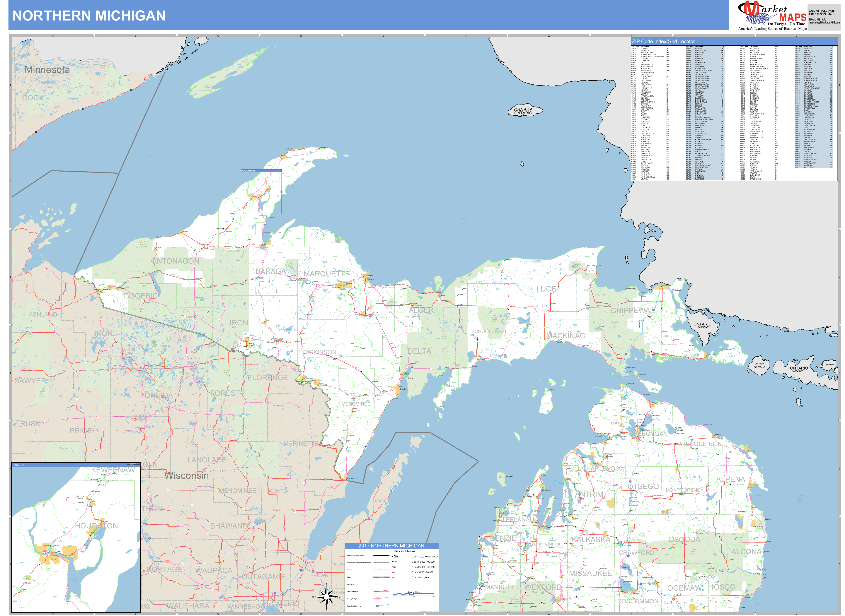The image size is (845, 616).
Task: Click the MACKINAC county label
Action: 566,336
